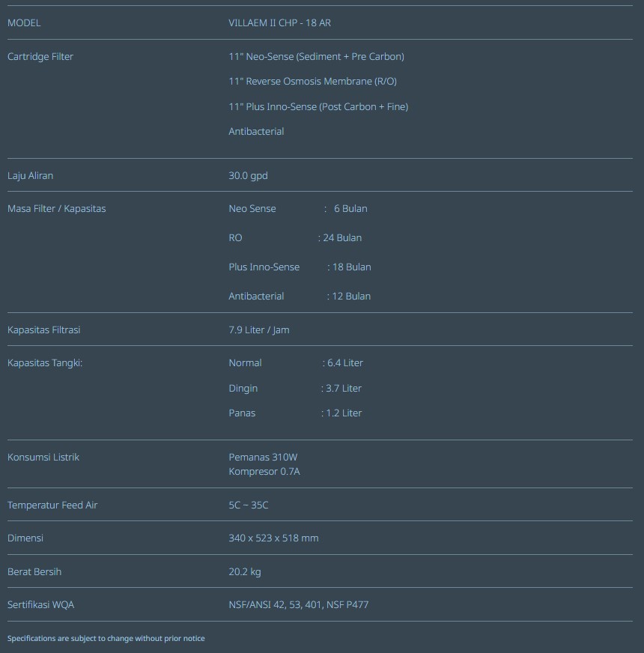This screenshot has width=644, height=653.
Task: Click the Kapasitas Tangki label
Action: pyautogui.click(x=45, y=363)
